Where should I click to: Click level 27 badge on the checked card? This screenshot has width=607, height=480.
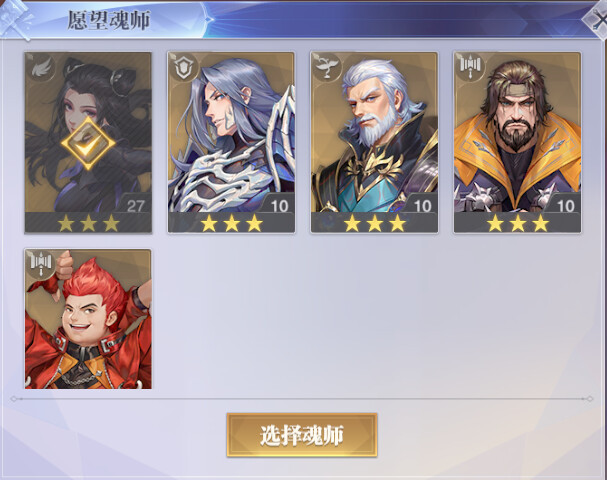tap(135, 206)
